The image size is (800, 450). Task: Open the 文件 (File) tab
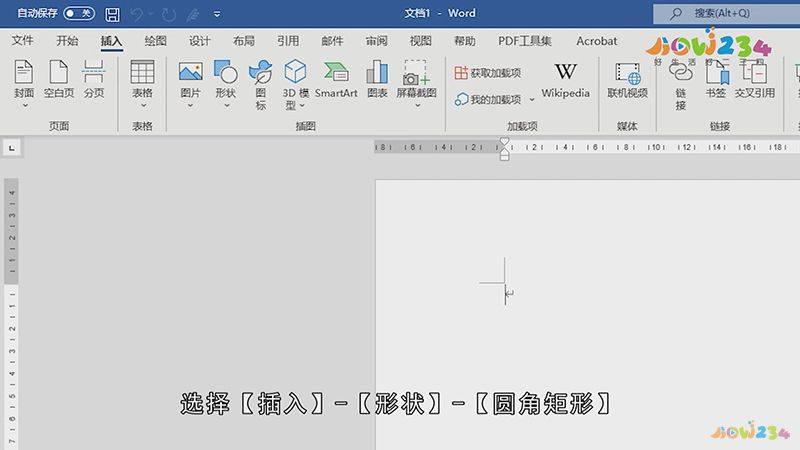click(22, 41)
